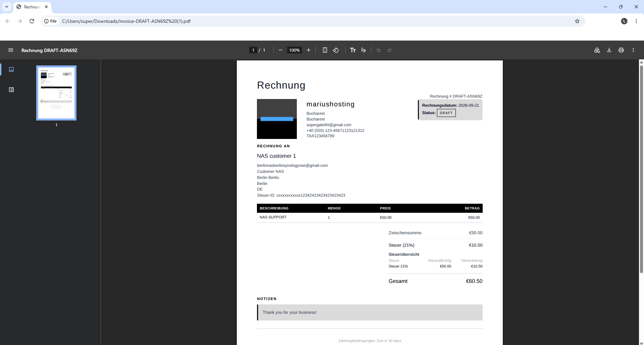Click the NAS customer 1 name
Viewport: 644px width, 345px height.
pyautogui.click(x=276, y=156)
